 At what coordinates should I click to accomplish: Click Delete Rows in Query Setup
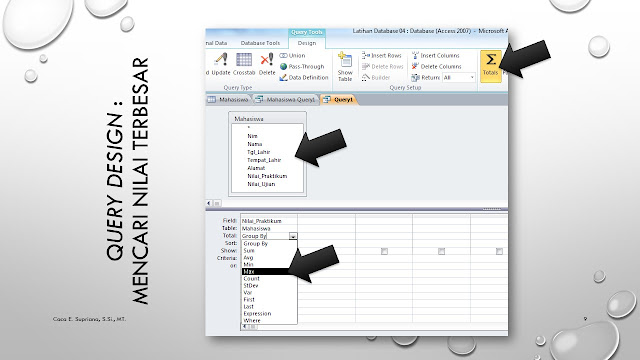(382, 67)
